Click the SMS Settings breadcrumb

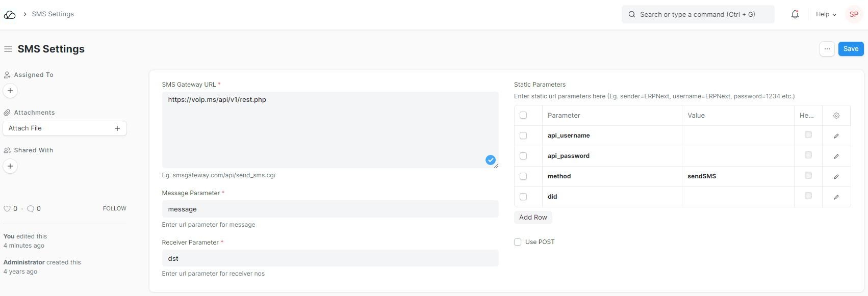point(53,14)
